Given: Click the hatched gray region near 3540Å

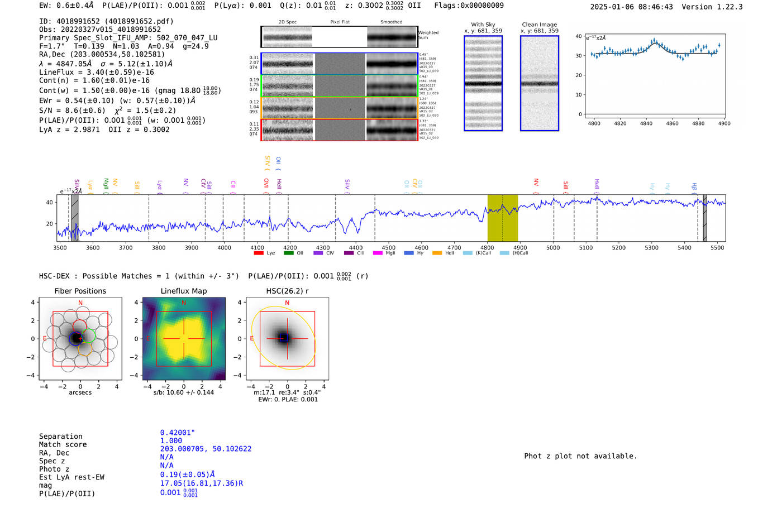Looking at the screenshot, I should (75, 218).
